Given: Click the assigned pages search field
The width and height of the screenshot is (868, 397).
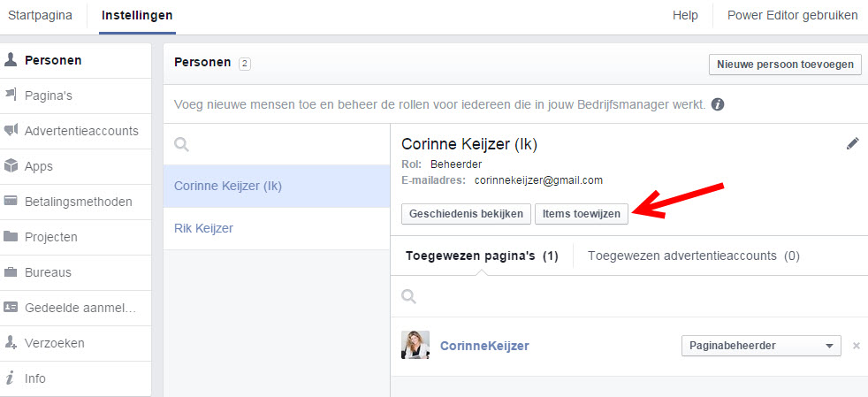Looking at the screenshot, I should [628, 297].
